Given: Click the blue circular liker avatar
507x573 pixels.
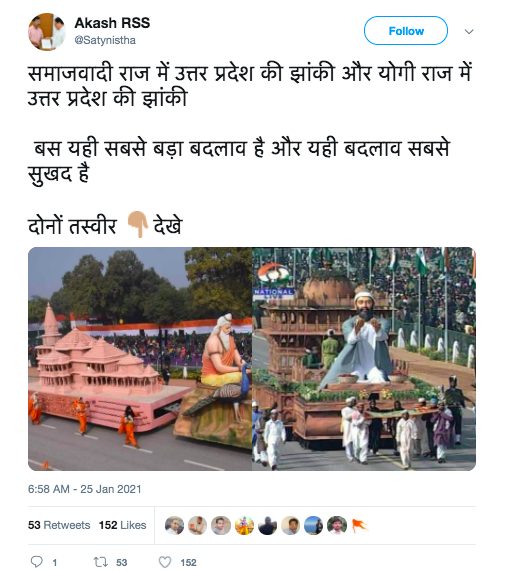Looking at the screenshot, I should tap(314, 525).
